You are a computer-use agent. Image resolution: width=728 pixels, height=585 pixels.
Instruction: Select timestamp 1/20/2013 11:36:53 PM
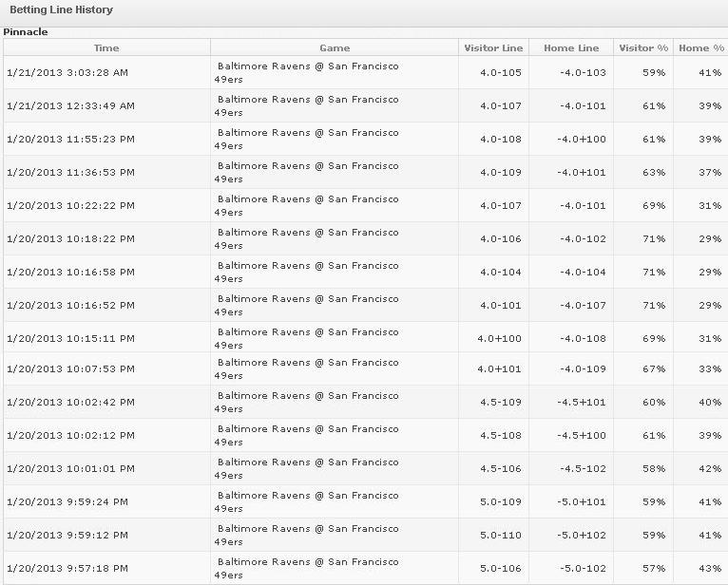70,173
